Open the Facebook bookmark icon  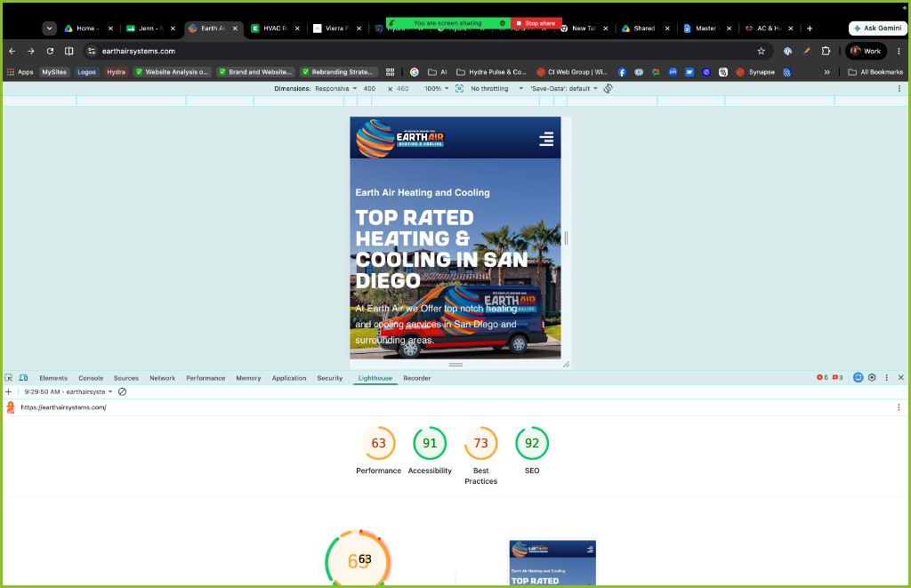pos(622,72)
